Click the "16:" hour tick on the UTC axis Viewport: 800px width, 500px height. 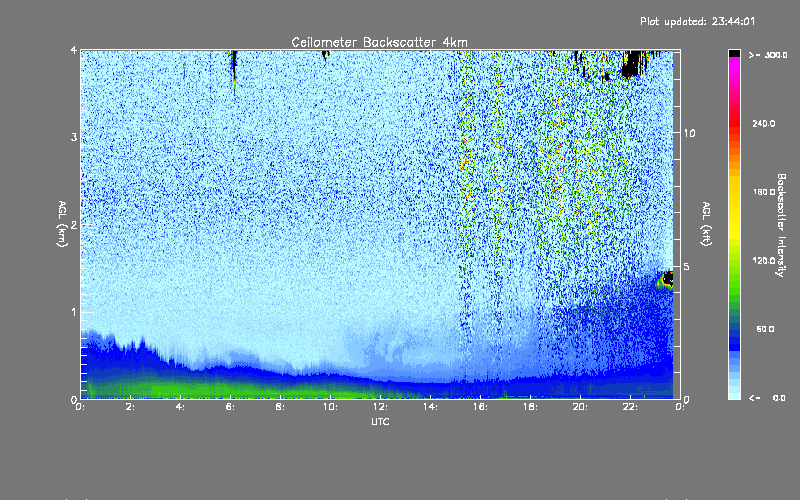pos(481,407)
